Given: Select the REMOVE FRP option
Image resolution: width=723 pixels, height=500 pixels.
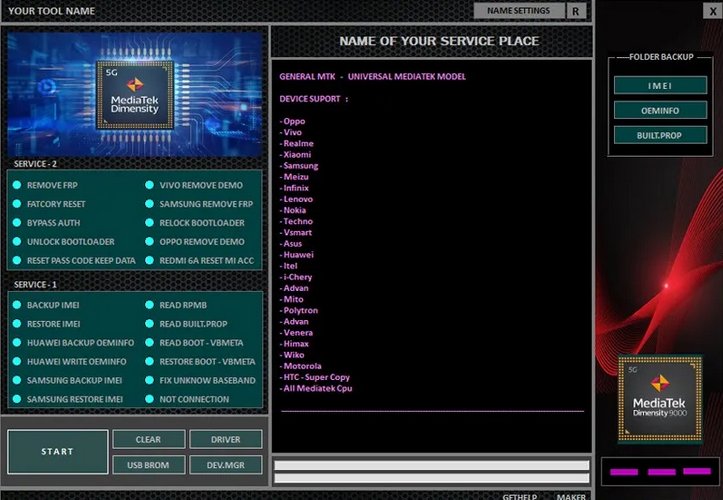Looking at the screenshot, I should pyautogui.click(x=45, y=185).
